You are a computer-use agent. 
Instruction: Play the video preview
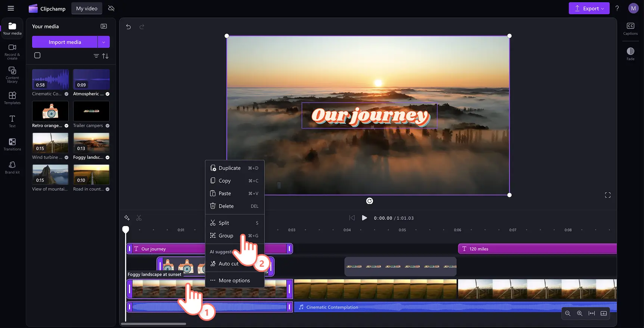364,218
